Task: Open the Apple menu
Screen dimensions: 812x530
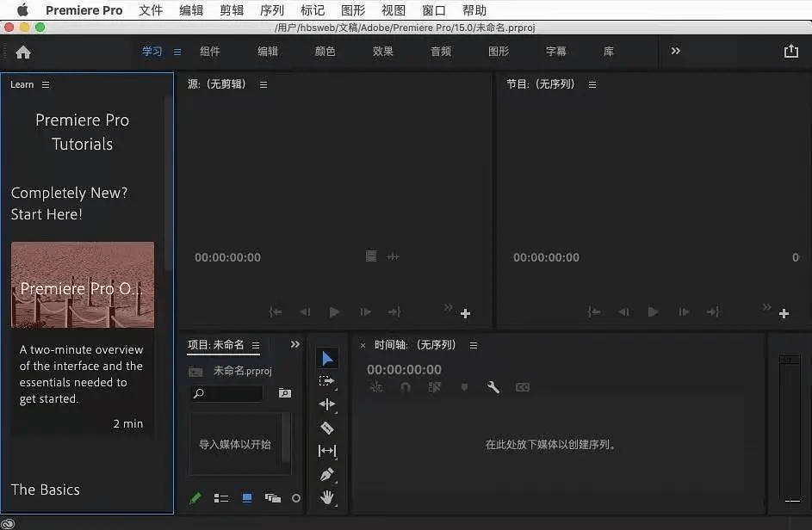Action: pos(22,9)
